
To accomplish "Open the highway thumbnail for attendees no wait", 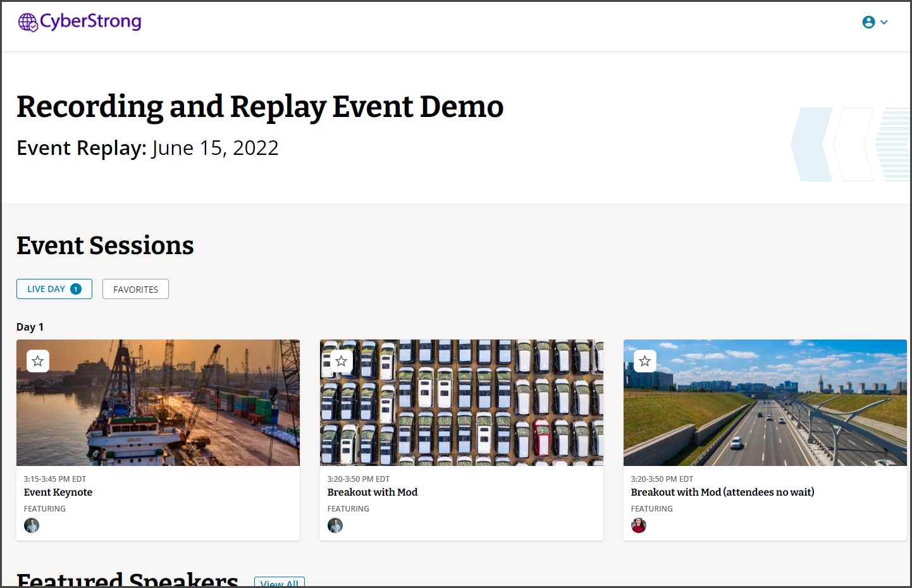I will point(765,403).
